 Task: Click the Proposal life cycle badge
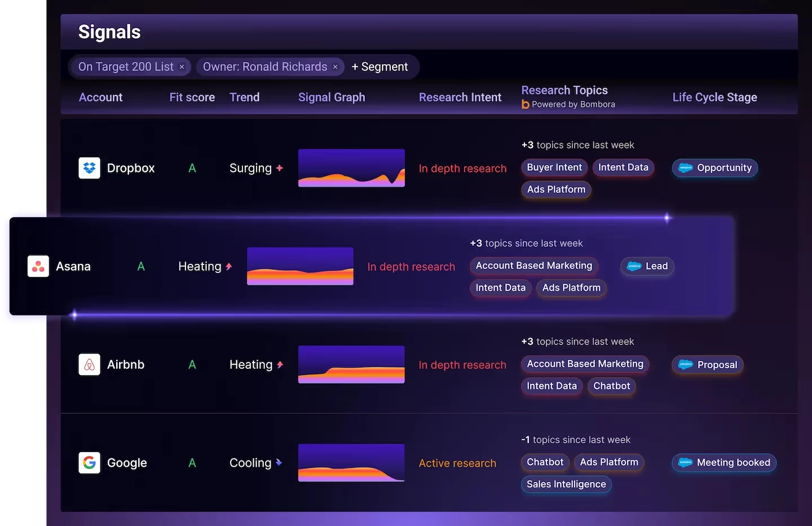tap(708, 365)
